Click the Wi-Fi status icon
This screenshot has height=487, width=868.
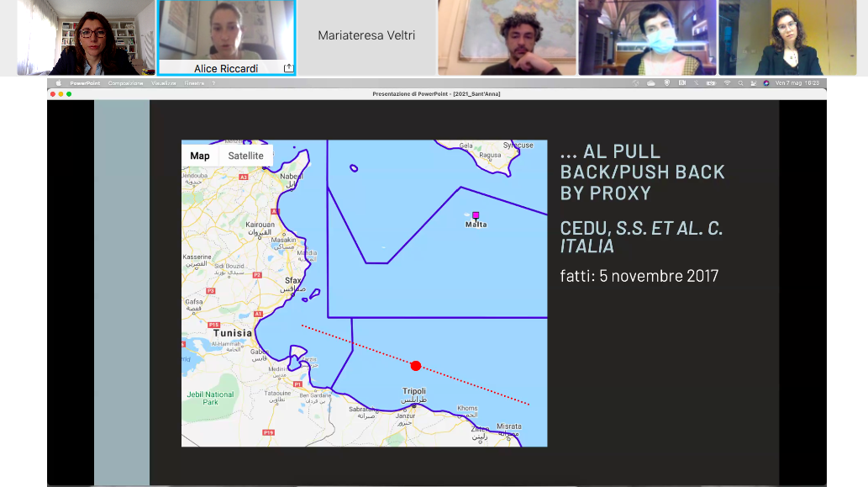(x=727, y=83)
